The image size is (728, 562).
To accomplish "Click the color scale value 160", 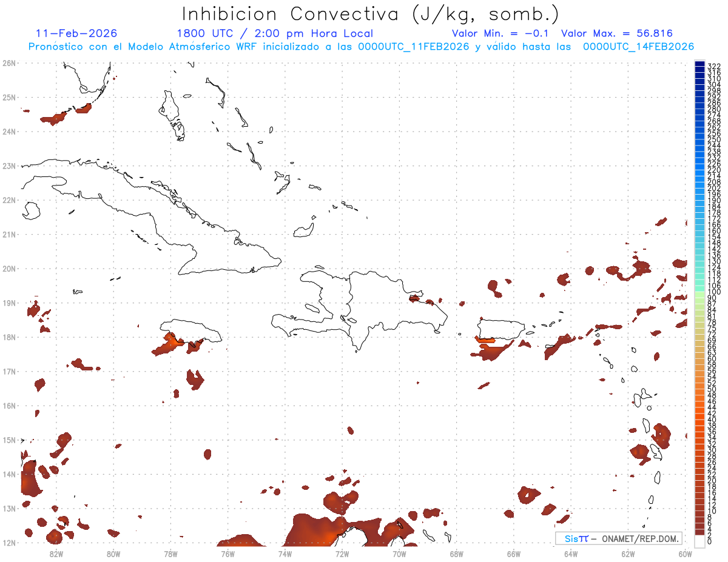I will (x=713, y=231).
